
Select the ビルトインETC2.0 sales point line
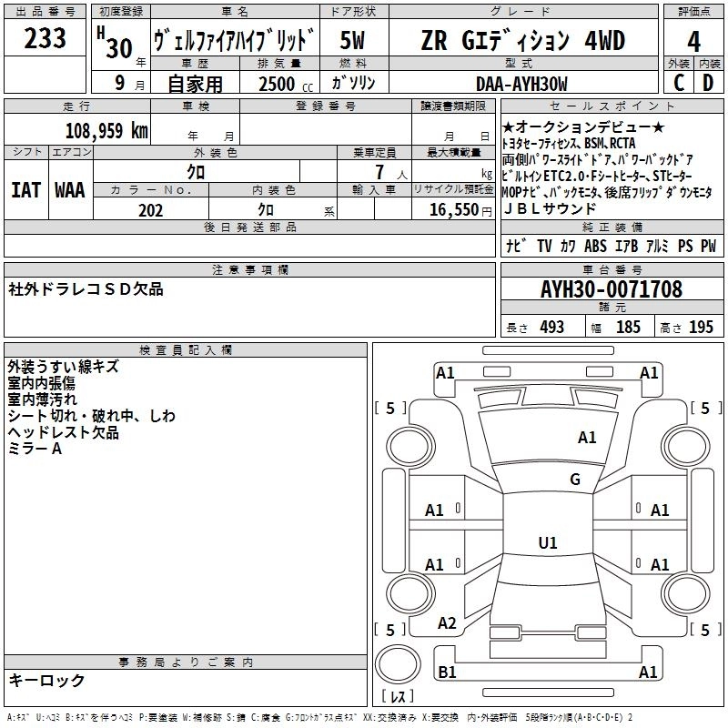(x=597, y=176)
